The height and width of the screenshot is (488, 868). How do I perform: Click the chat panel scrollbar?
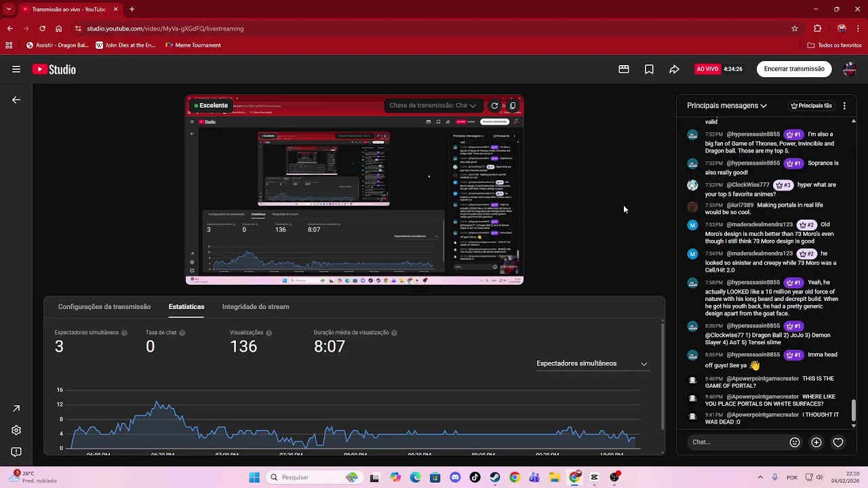pos(854,410)
